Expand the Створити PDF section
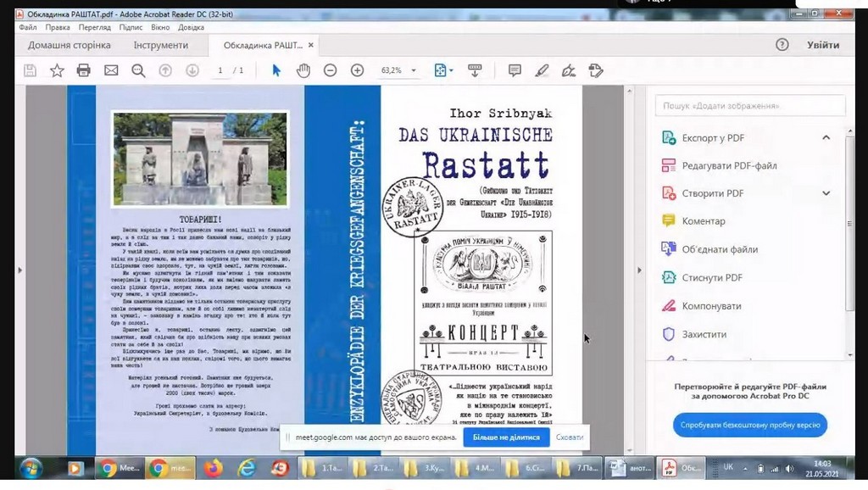 tap(826, 193)
